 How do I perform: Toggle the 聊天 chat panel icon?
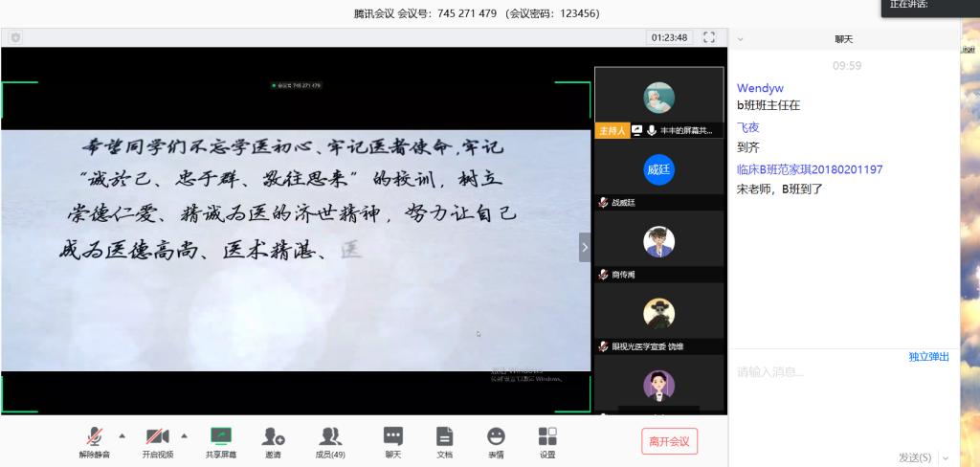tap(393, 437)
